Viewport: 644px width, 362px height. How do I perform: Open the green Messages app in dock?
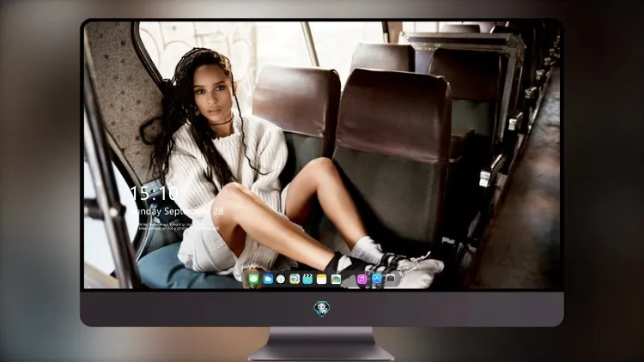pos(254,280)
